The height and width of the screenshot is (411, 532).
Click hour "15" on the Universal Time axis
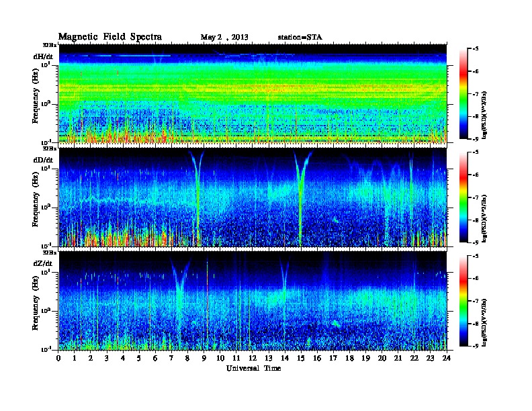(301, 359)
